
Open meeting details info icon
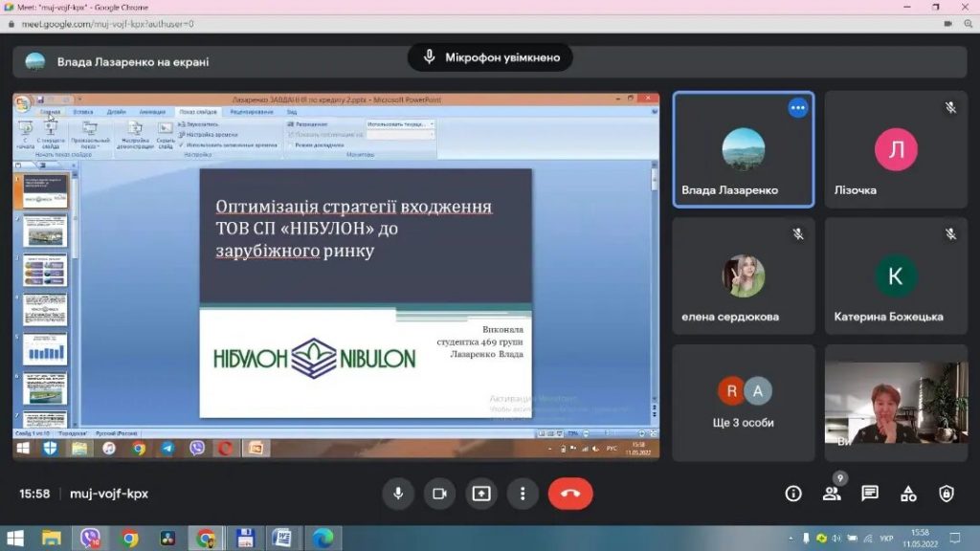point(793,494)
